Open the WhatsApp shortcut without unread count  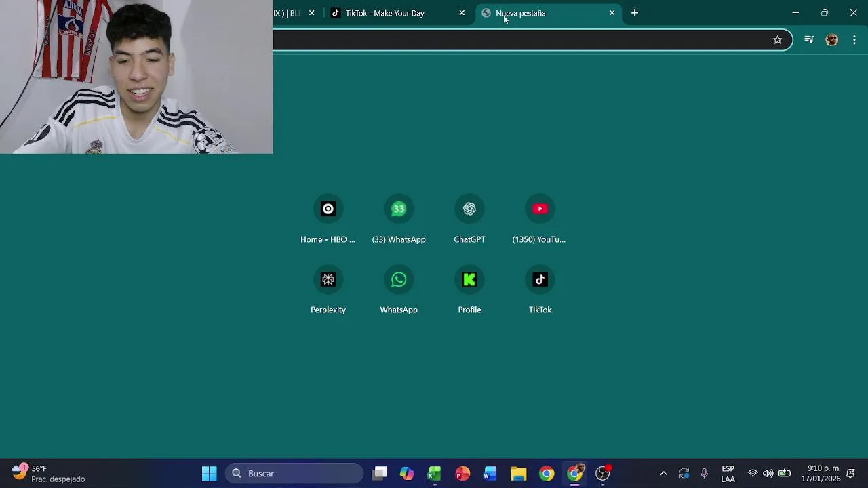click(x=399, y=290)
